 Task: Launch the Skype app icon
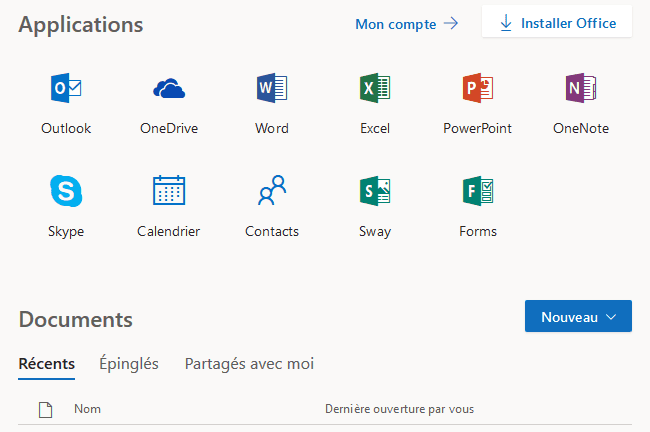coord(66,191)
